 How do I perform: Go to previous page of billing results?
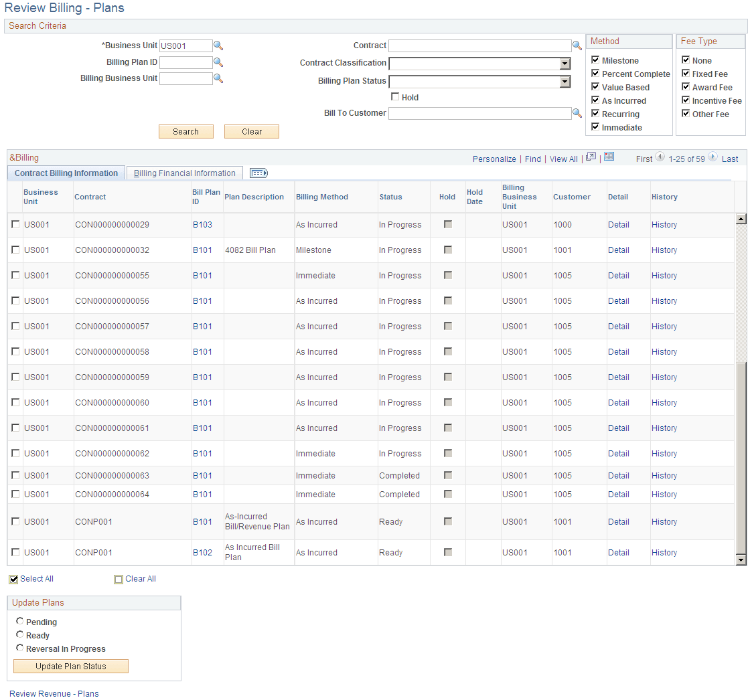tap(660, 158)
